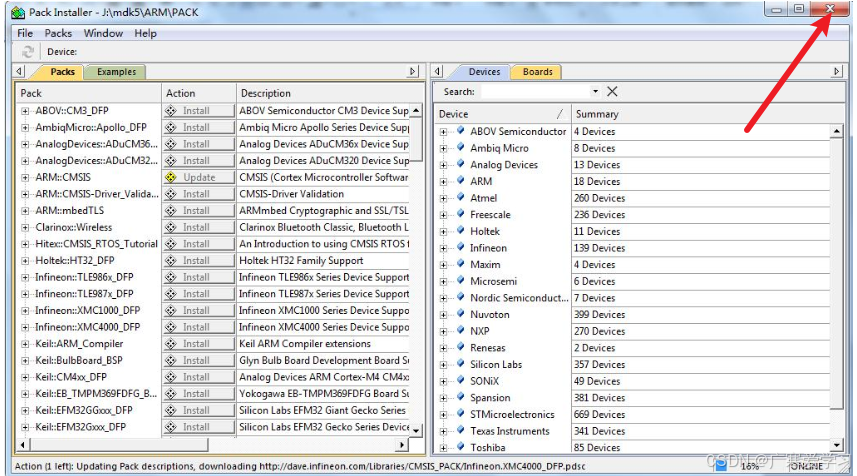Screen dimensions: 857x476
Task: Select the Packs tab
Action: pyautogui.click(x=62, y=72)
